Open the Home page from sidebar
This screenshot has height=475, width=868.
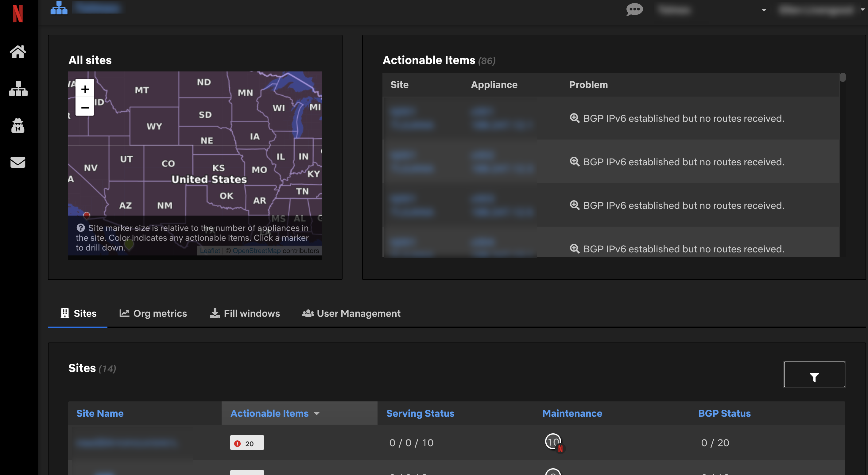click(18, 52)
